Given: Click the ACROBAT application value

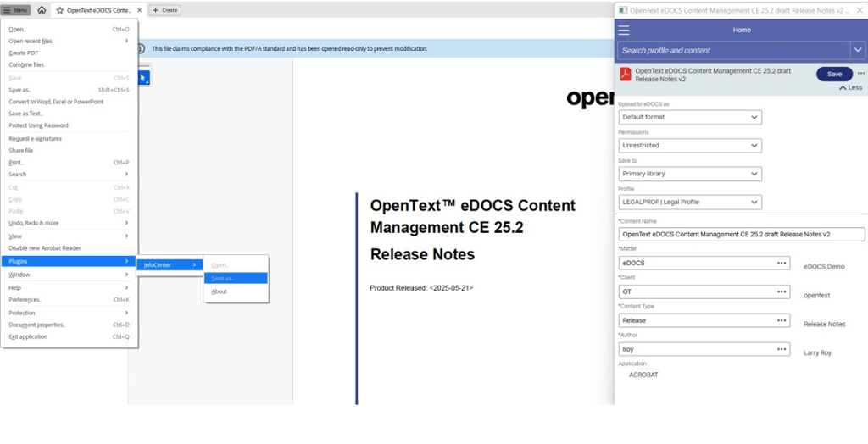Looking at the screenshot, I should (x=643, y=375).
